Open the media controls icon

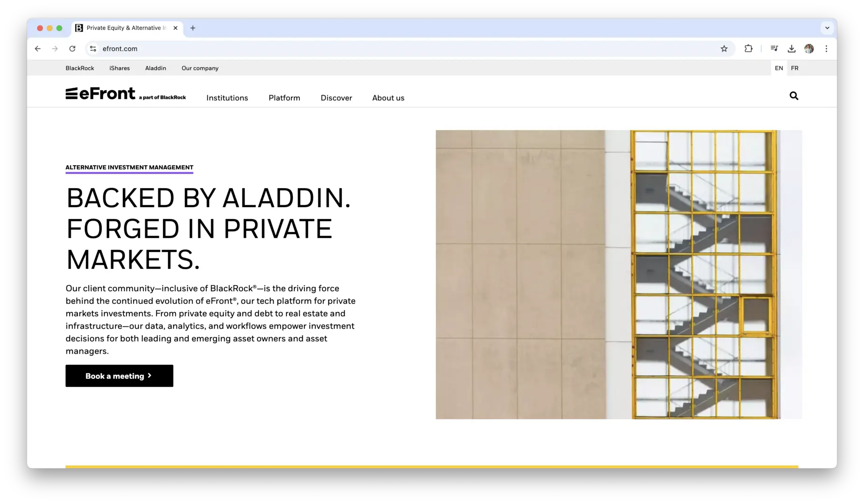point(774,49)
